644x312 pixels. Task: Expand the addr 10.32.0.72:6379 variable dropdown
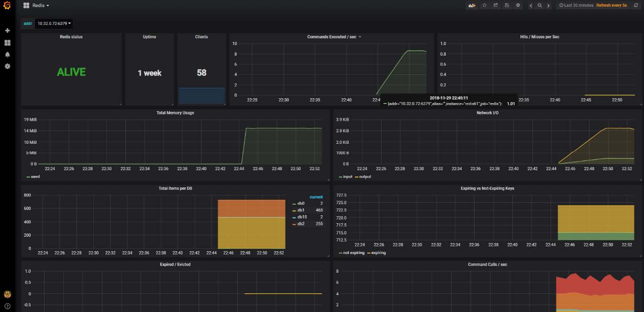pos(54,23)
